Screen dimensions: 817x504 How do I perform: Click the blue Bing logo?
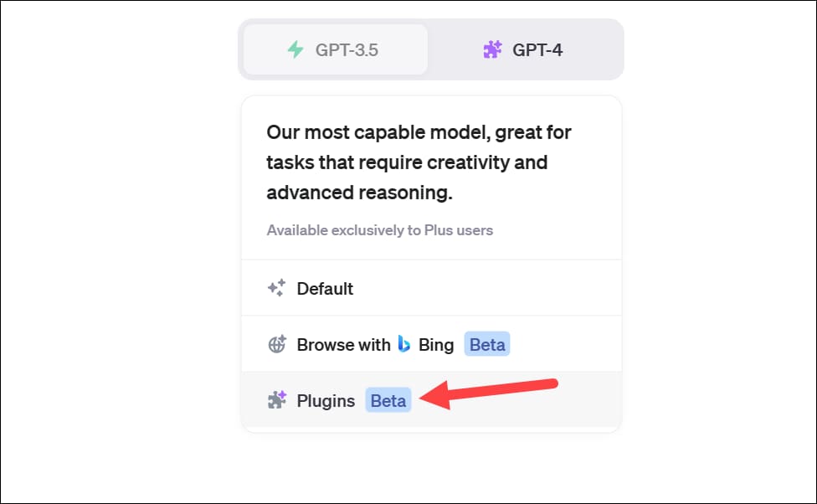404,344
